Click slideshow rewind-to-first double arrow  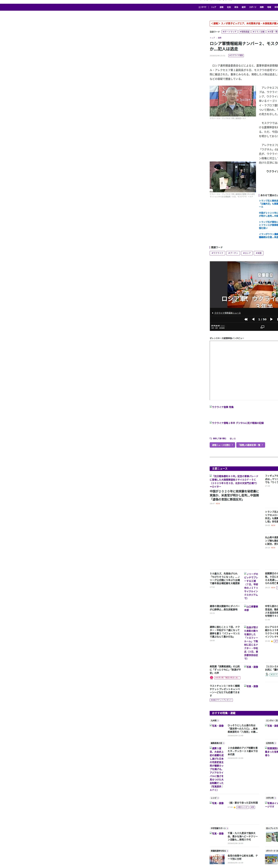(x=246, y=319)
